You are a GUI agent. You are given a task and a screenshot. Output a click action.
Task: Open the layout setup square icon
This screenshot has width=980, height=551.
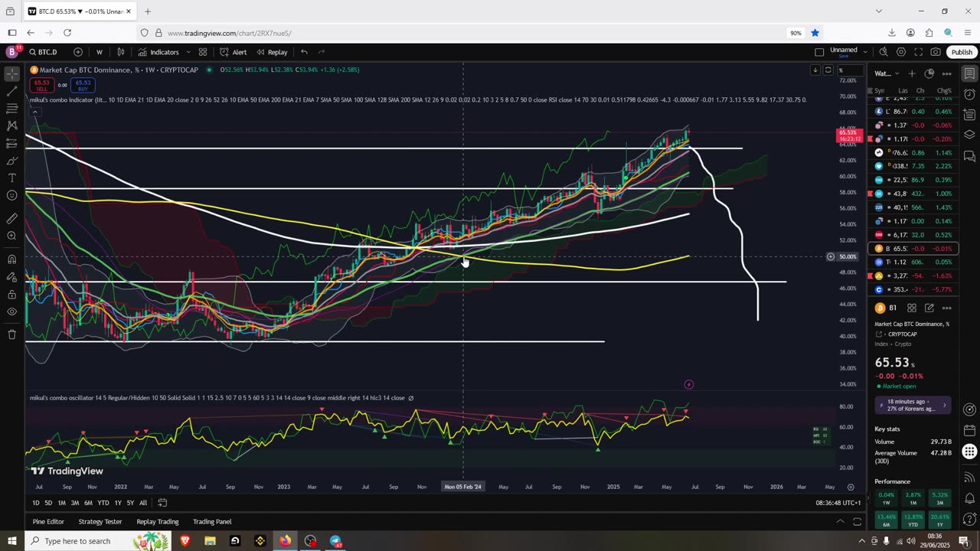click(819, 52)
